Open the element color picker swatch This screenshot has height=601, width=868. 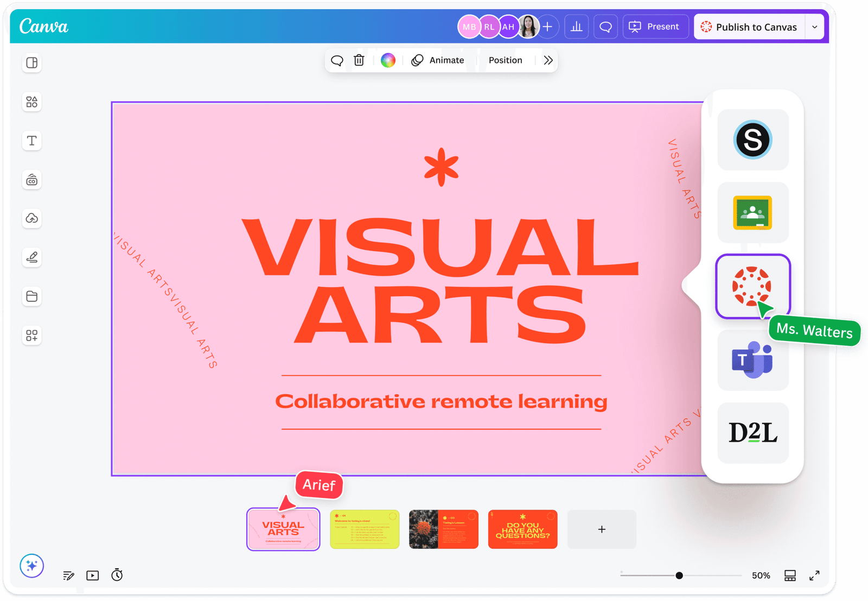(x=388, y=60)
